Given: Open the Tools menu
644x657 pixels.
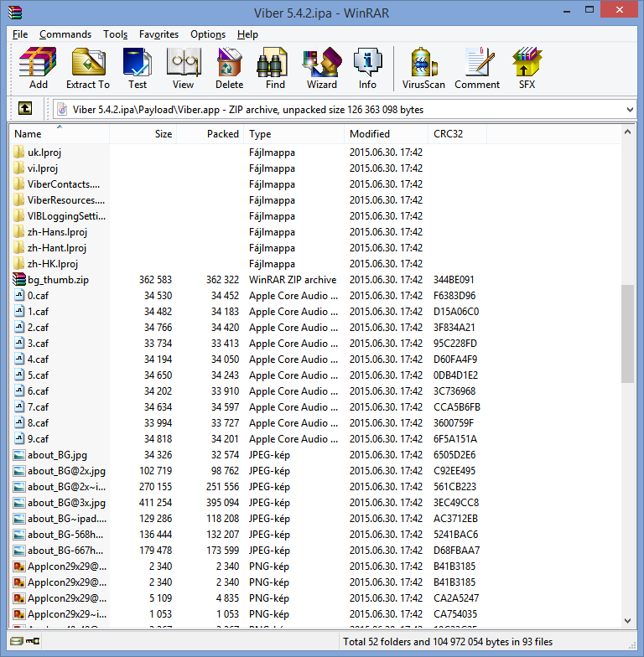Looking at the screenshot, I should click(x=116, y=34).
